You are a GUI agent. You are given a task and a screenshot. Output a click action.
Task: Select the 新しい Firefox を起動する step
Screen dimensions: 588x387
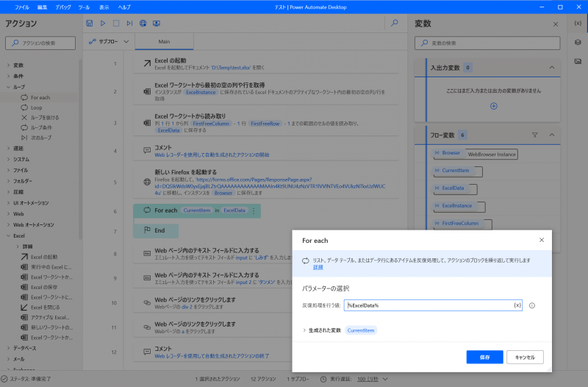point(266,182)
